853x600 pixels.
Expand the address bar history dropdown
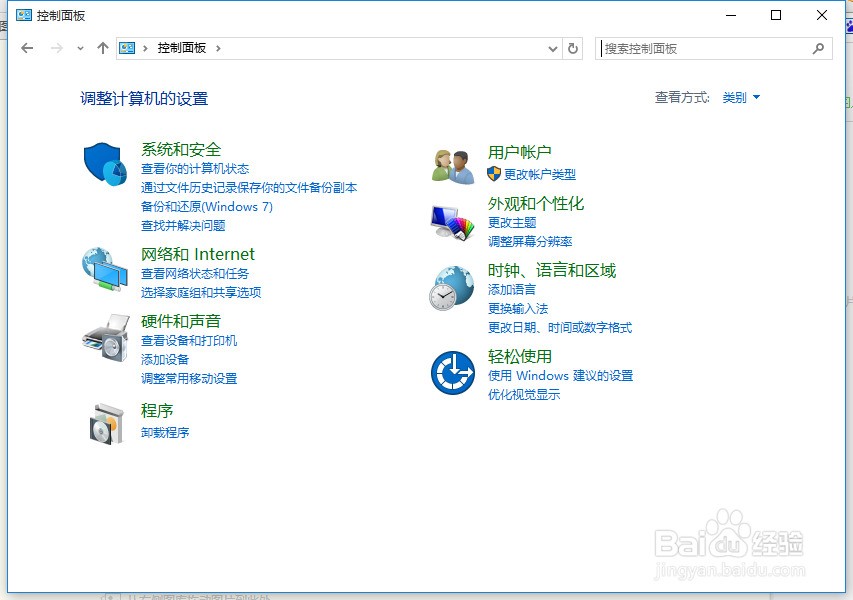pyautogui.click(x=553, y=49)
